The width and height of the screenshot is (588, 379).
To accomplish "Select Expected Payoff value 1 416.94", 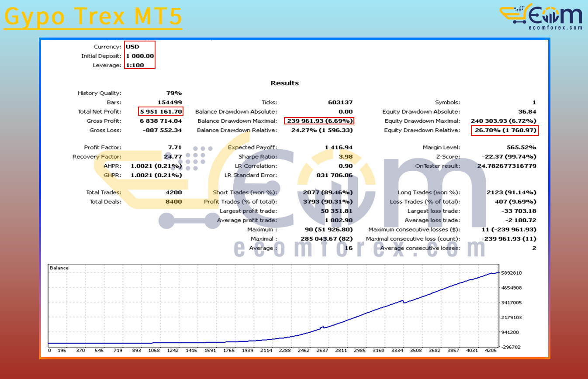I will point(339,148).
